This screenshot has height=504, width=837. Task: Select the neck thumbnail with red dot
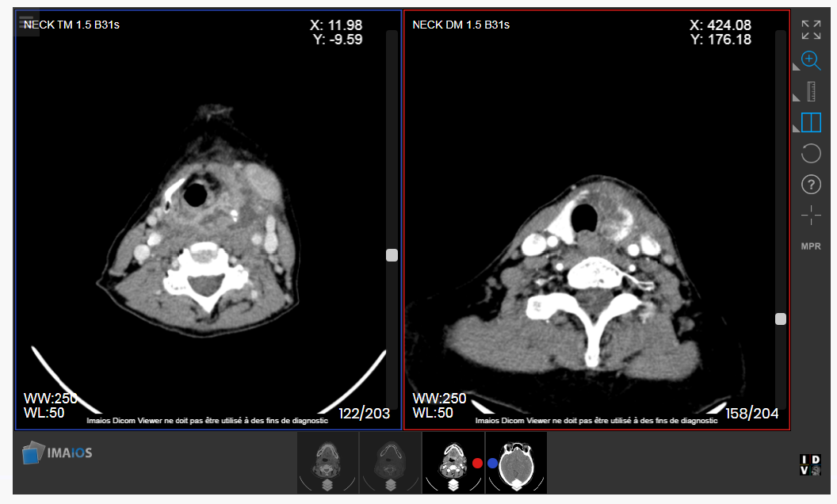click(x=453, y=463)
